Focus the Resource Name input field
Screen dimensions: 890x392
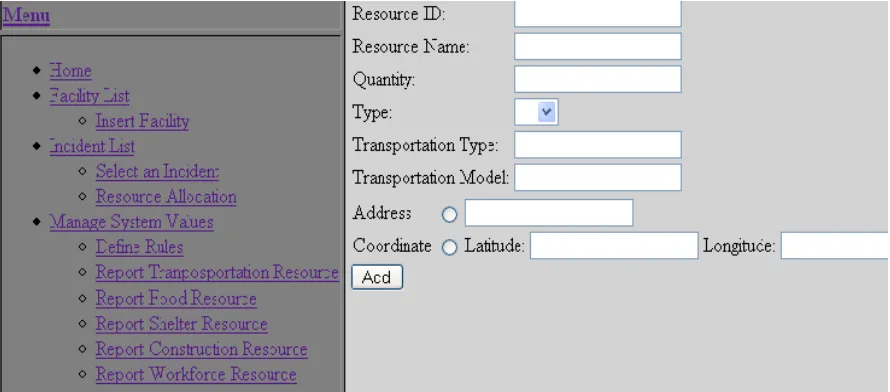[x=598, y=47]
